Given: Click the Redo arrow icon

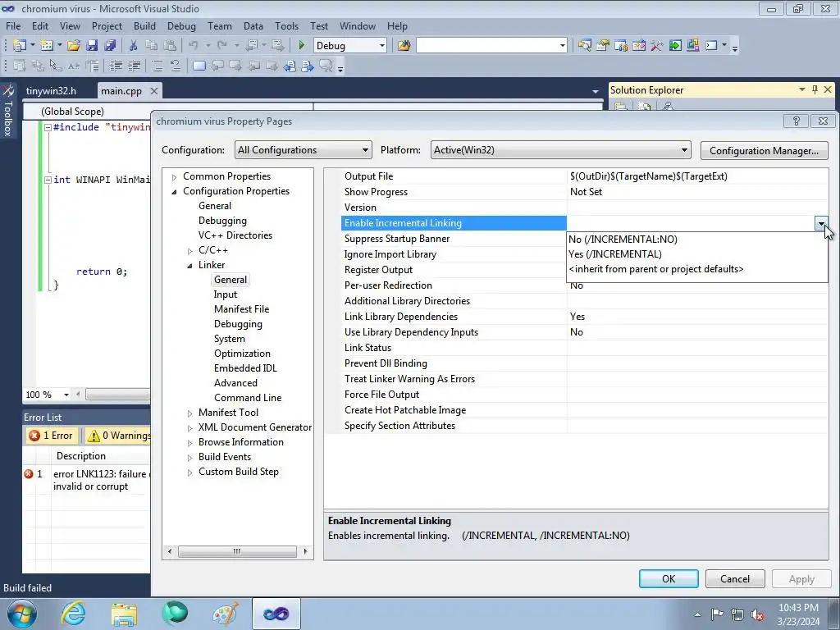Looking at the screenshot, I should pyautogui.click(x=221, y=46).
